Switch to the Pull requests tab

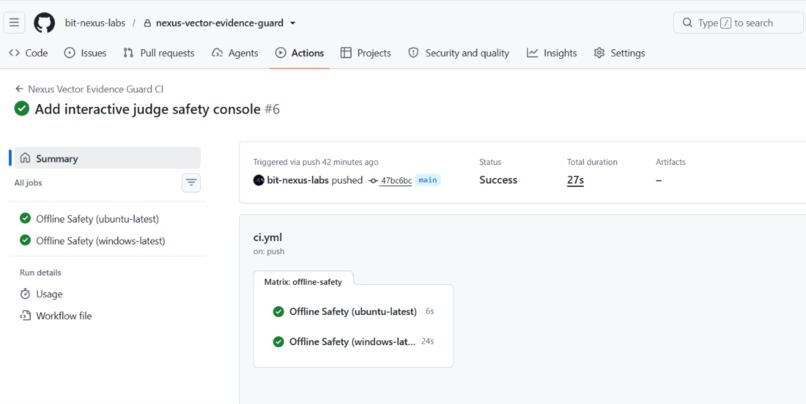click(159, 53)
